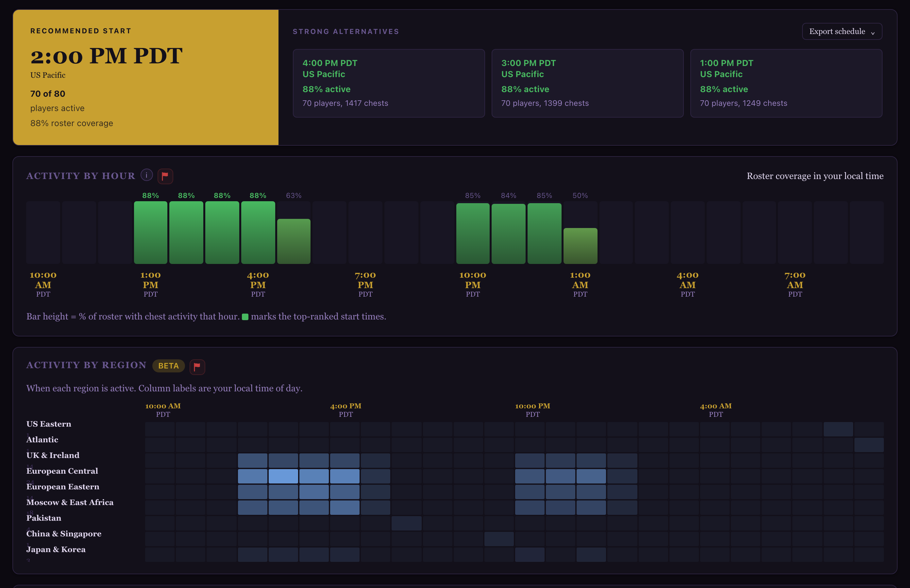The height and width of the screenshot is (588, 910).
Task: Select the 1:00 PM PDT alternative card
Action: tap(786, 83)
